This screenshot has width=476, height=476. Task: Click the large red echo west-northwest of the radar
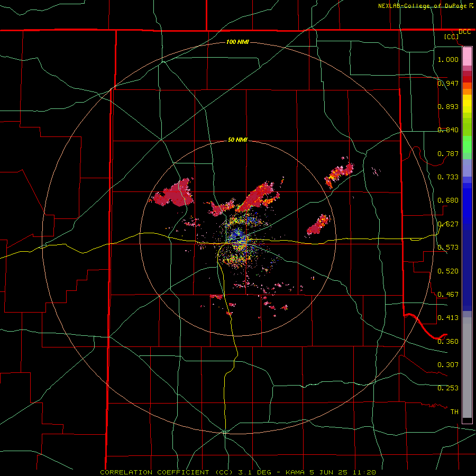point(174,194)
